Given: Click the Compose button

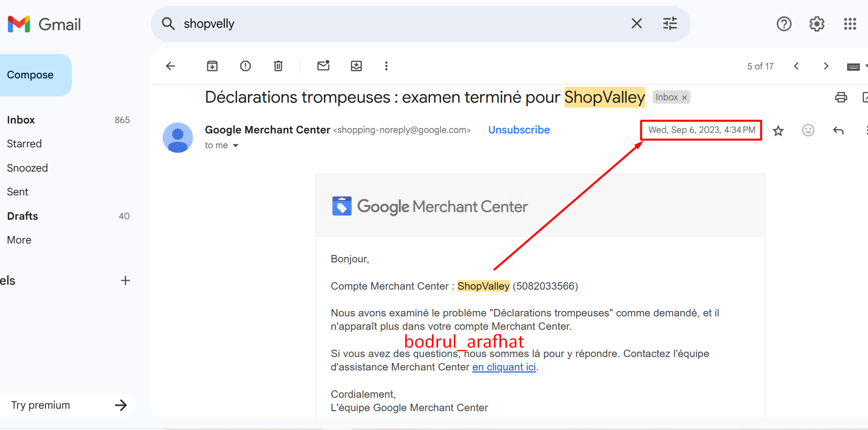Looking at the screenshot, I should pos(30,75).
